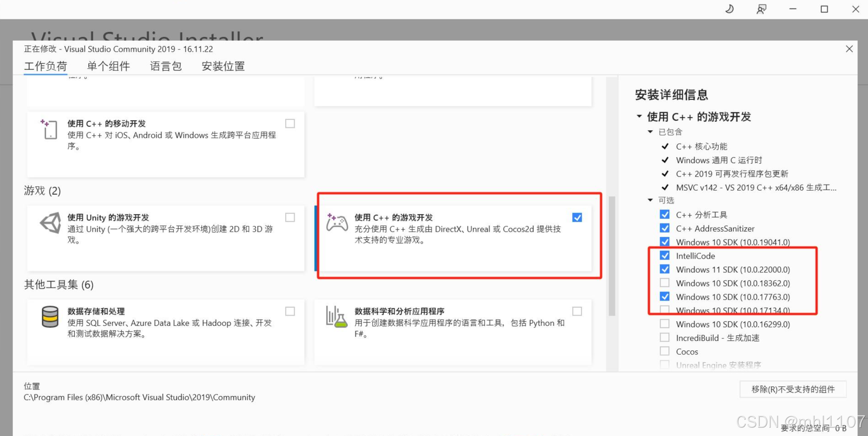Click the 其他工具集 (6) category heading
This screenshot has width=868, height=436.
(x=59, y=284)
